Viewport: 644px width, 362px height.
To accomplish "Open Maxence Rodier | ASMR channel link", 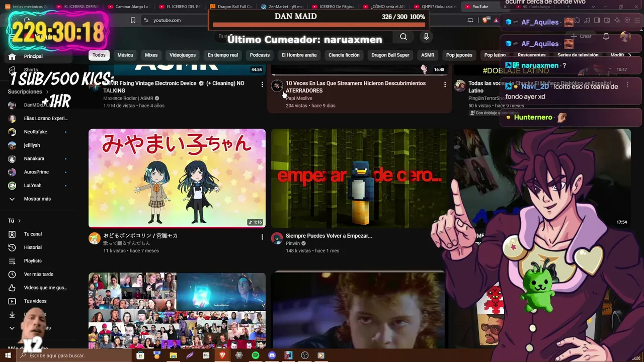I will pos(128,99).
